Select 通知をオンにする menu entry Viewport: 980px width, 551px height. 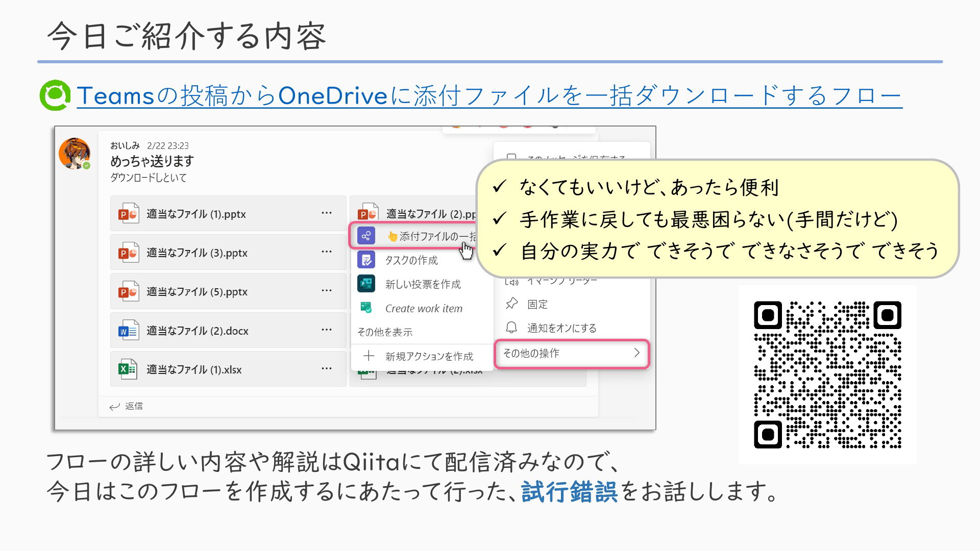[572, 328]
